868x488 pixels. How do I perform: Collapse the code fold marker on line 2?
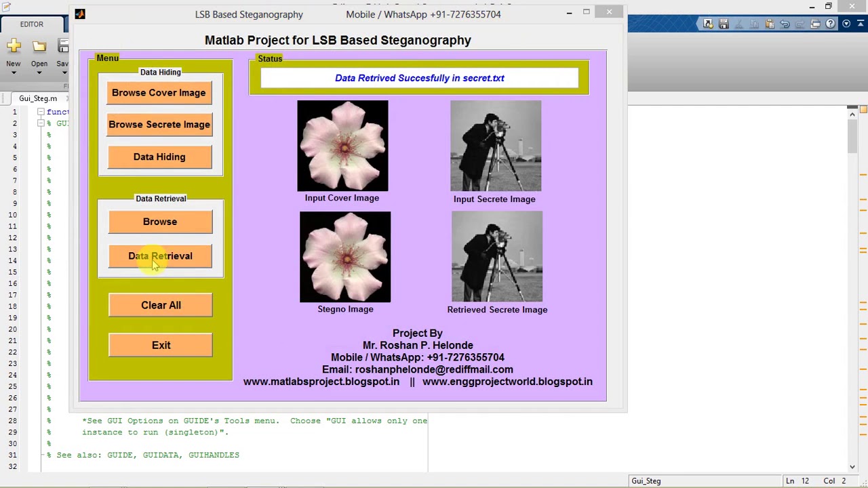41,123
